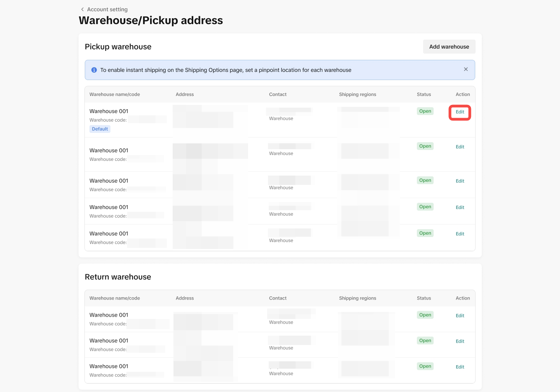Edit the first return warehouse
Image resolution: width=560 pixels, height=392 pixels.
click(x=460, y=316)
